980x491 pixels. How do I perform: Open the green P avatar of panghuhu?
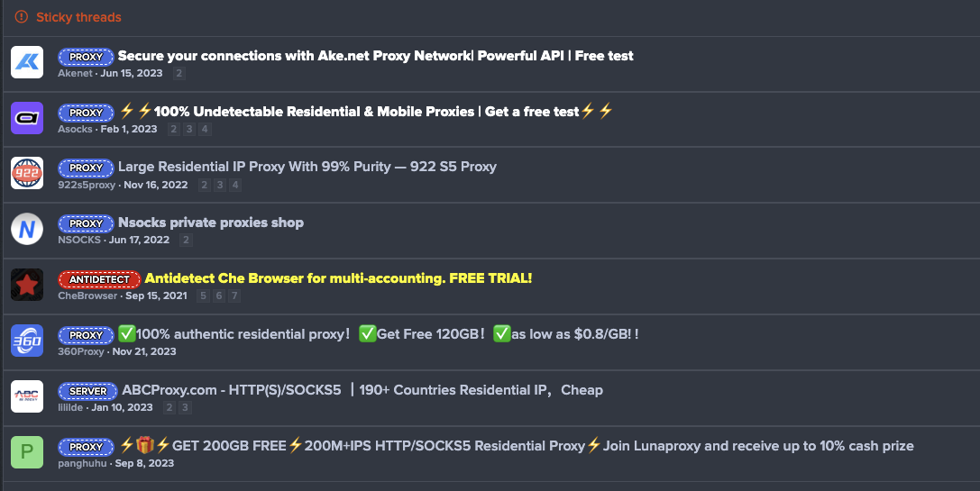27,452
